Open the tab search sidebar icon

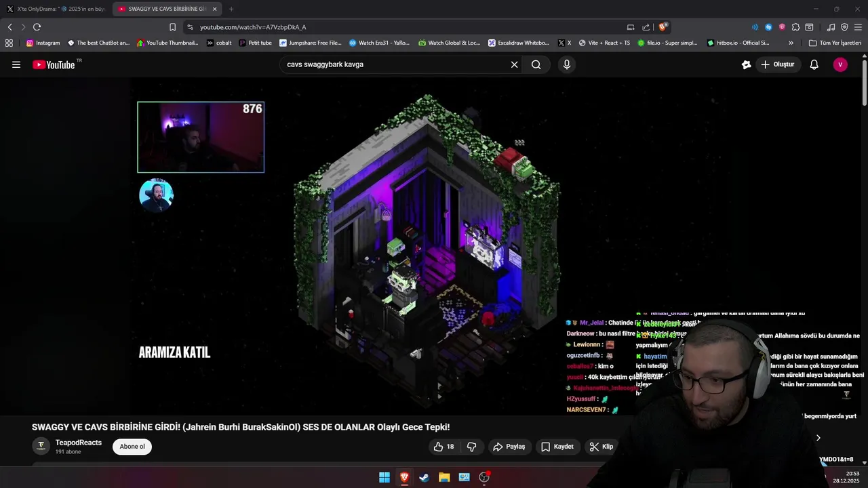(x=809, y=27)
